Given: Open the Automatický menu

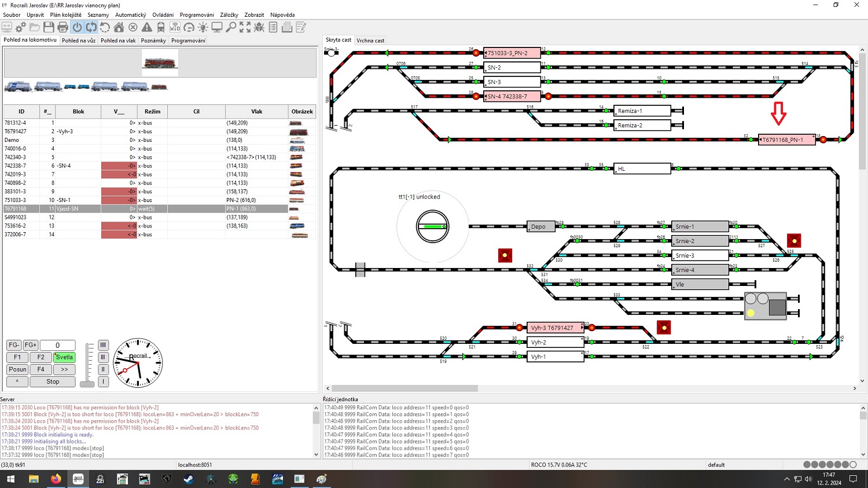Looking at the screenshot, I should 130,15.
